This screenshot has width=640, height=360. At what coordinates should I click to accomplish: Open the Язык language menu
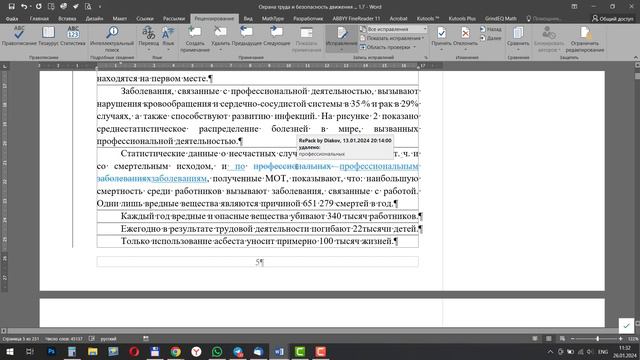click(168, 39)
